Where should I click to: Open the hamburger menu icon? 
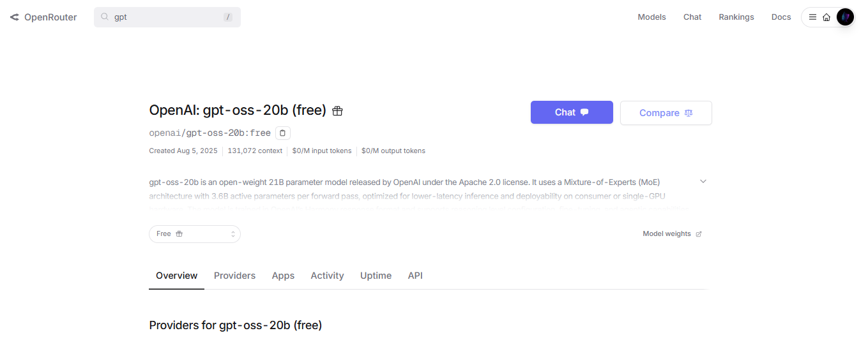click(812, 17)
